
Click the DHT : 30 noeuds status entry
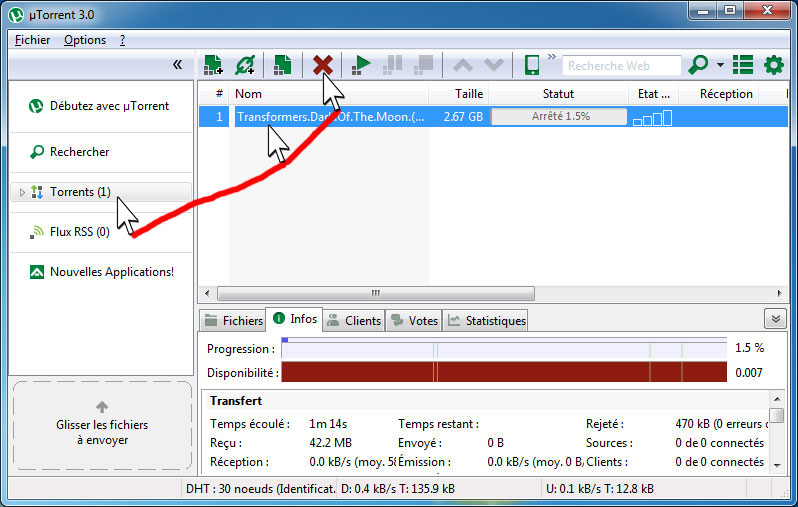click(x=260, y=489)
